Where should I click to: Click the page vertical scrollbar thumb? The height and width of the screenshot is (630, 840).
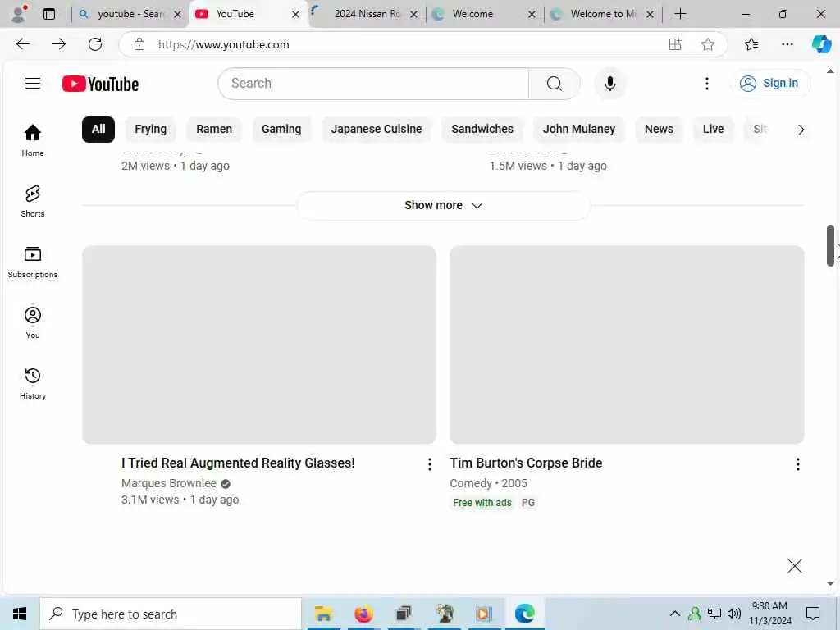tap(830, 245)
